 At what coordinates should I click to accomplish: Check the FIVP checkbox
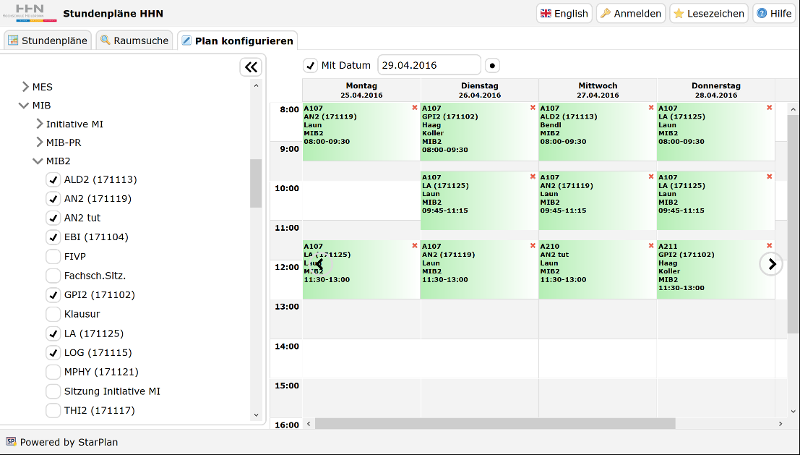pos(53,256)
